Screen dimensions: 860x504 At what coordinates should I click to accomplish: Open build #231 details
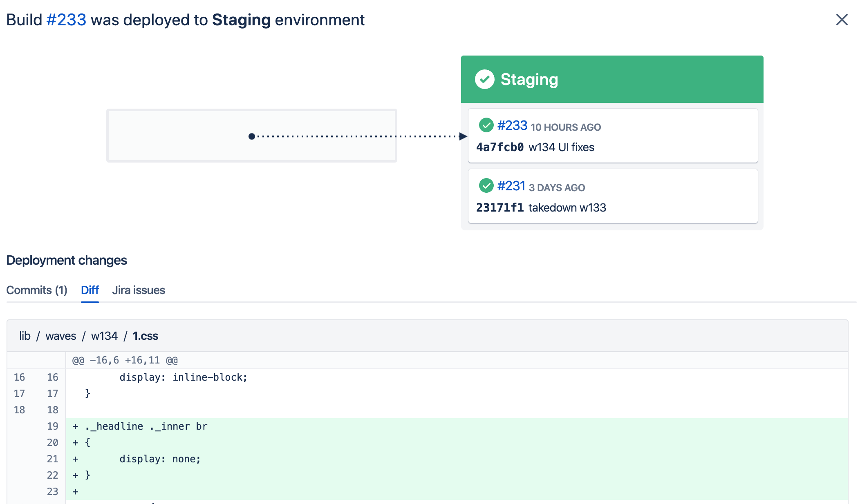(511, 186)
